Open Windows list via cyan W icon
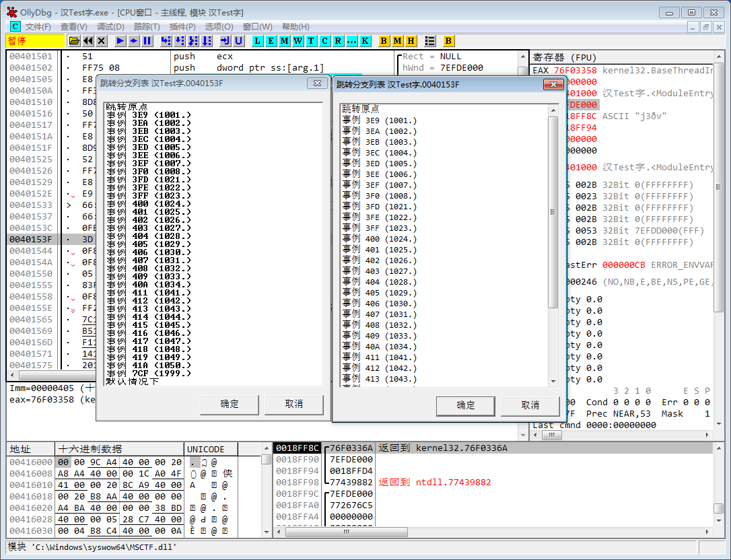The width and height of the screenshot is (731, 560). pyautogui.click(x=298, y=41)
